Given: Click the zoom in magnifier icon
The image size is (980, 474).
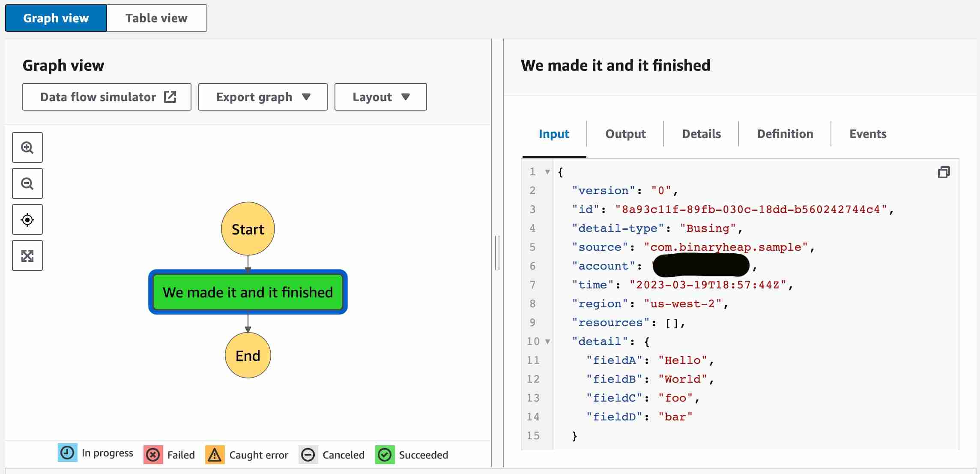Looking at the screenshot, I should [27, 147].
